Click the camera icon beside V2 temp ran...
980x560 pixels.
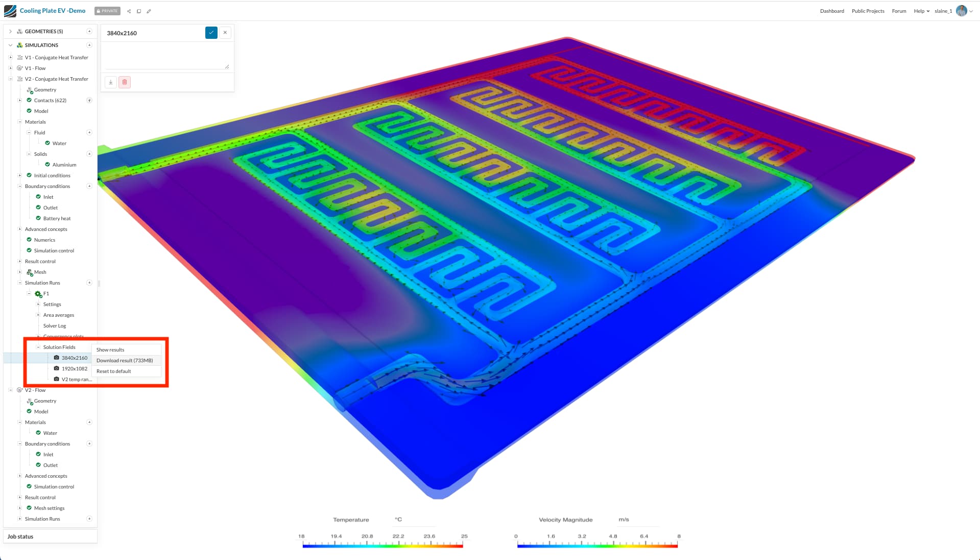point(56,379)
